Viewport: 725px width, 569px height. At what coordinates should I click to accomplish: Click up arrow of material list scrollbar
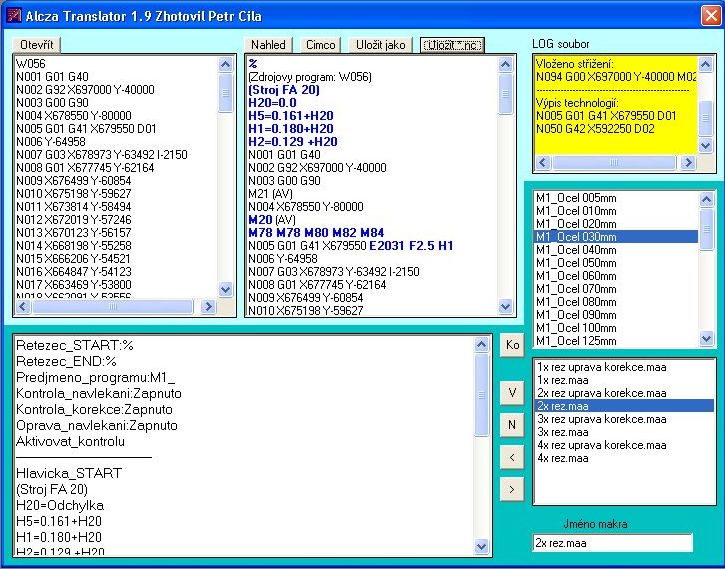tap(707, 199)
